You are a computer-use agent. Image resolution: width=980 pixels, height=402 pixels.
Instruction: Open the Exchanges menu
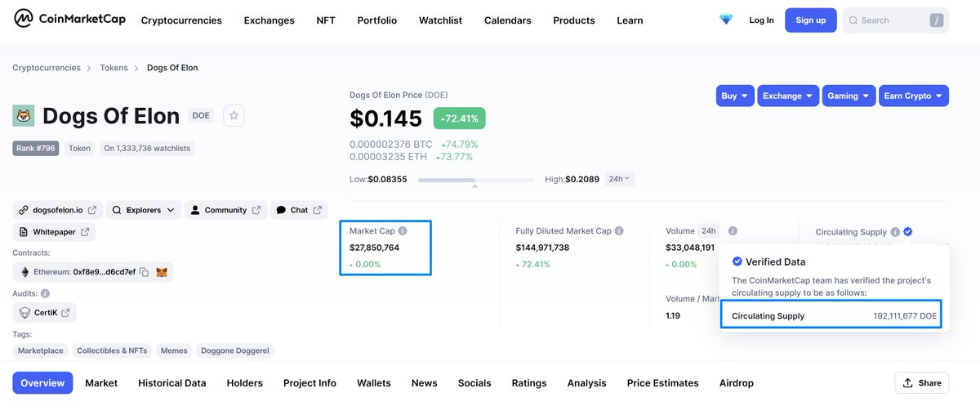[x=269, y=20]
